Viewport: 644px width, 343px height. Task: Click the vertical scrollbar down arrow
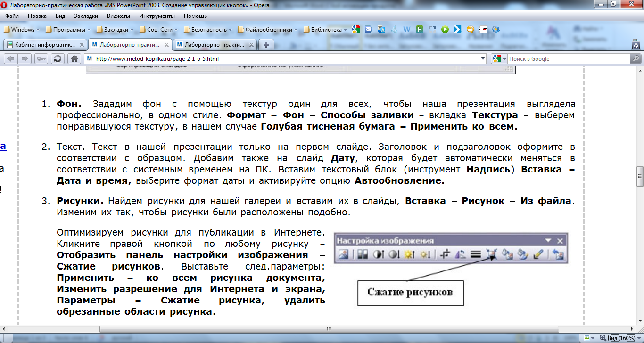tap(640, 321)
